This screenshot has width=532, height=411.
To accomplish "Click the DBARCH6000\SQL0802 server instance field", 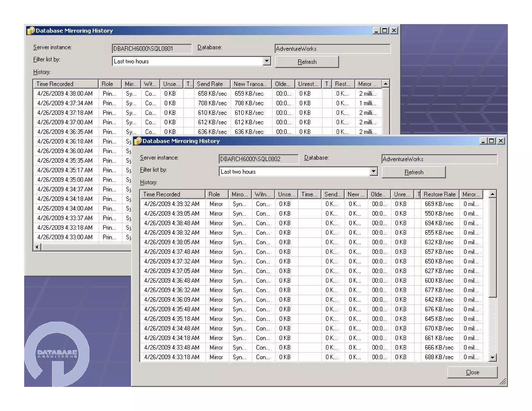I will 258,159.
